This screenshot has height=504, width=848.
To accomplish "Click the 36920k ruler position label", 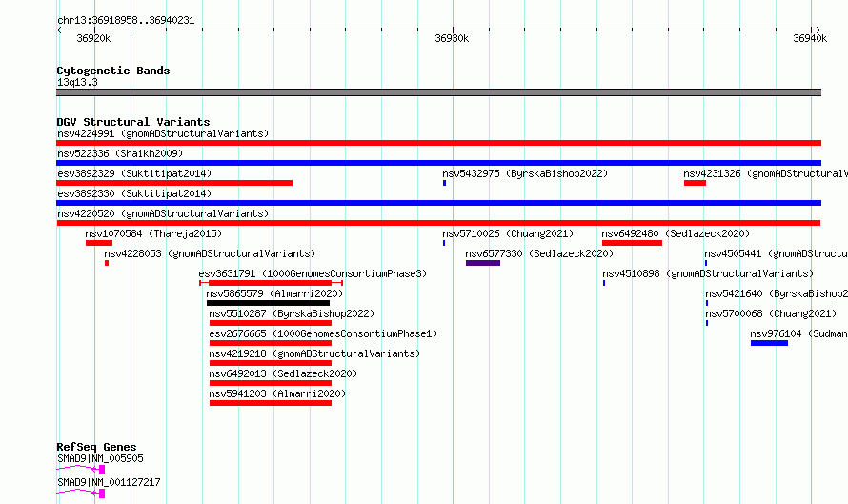I will (x=93, y=38).
